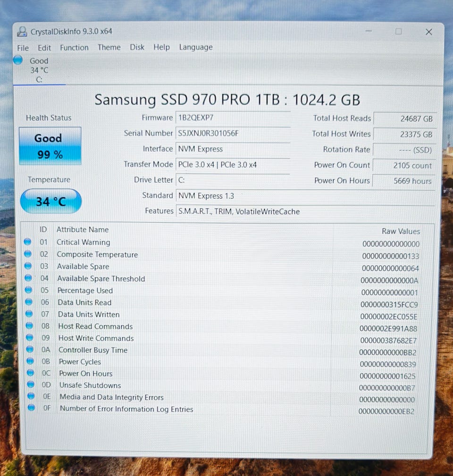Click the status orb for Media and Data Integrity Errors
Image resolution: width=453 pixels, height=476 pixels.
[x=31, y=396]
